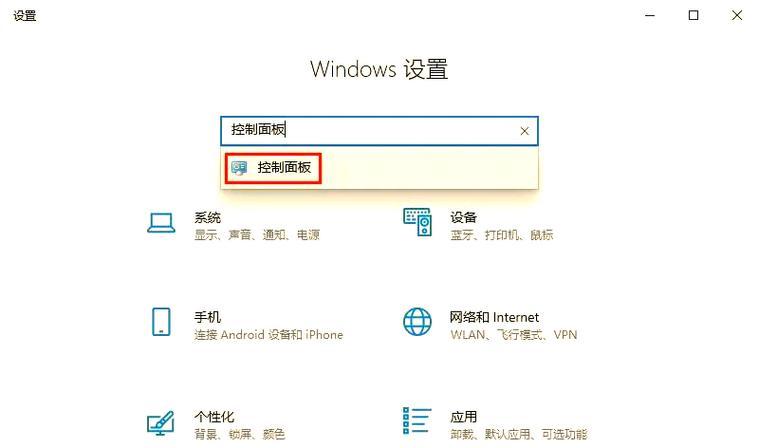Open the 设备 settings category label

click(x=463, y=217)
